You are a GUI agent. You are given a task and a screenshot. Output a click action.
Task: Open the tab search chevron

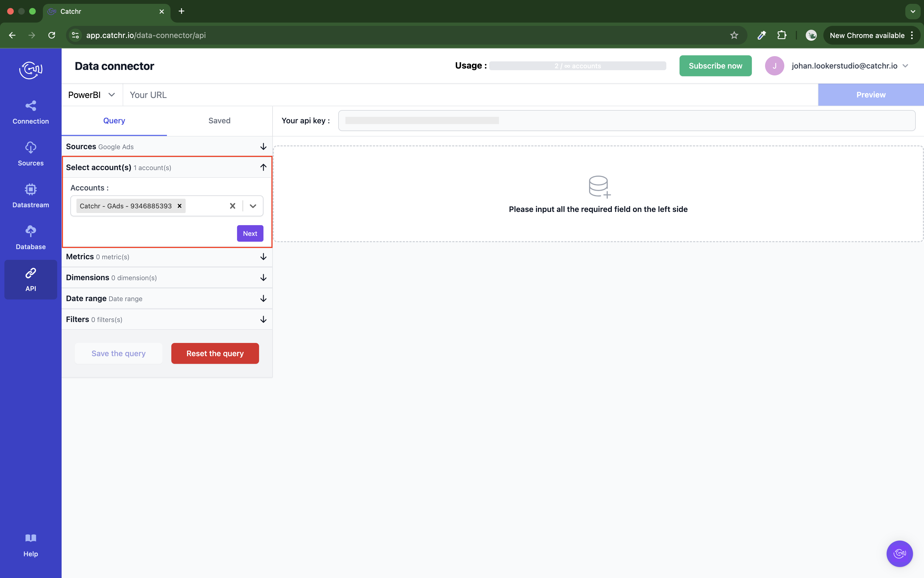pos(913,12)
